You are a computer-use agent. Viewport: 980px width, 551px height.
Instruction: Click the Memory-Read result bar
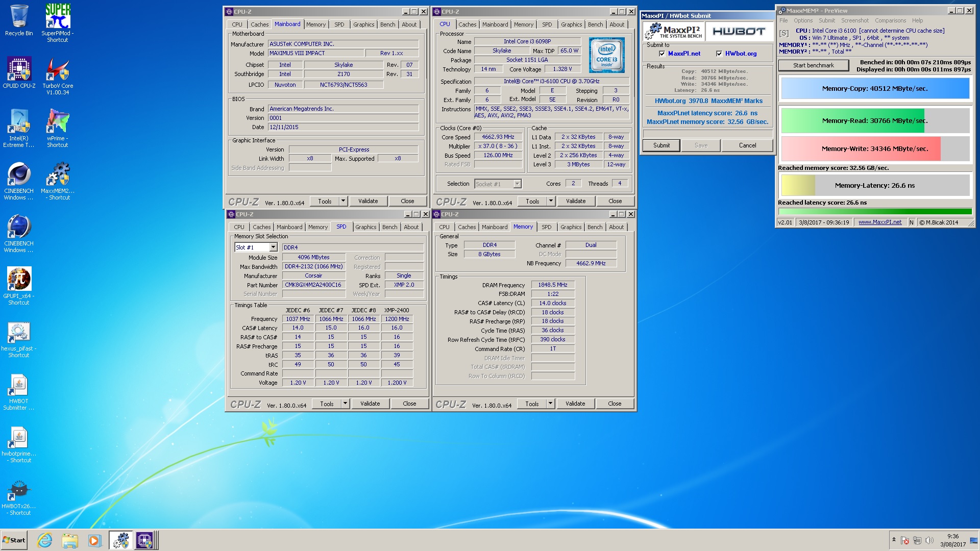[875, 121]
